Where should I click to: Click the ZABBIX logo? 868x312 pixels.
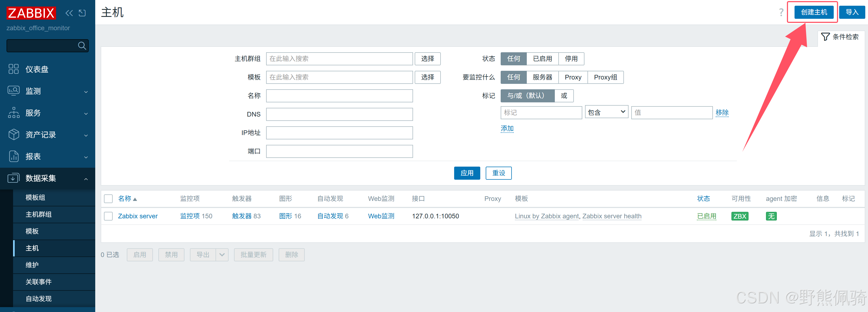click(31, 13)
